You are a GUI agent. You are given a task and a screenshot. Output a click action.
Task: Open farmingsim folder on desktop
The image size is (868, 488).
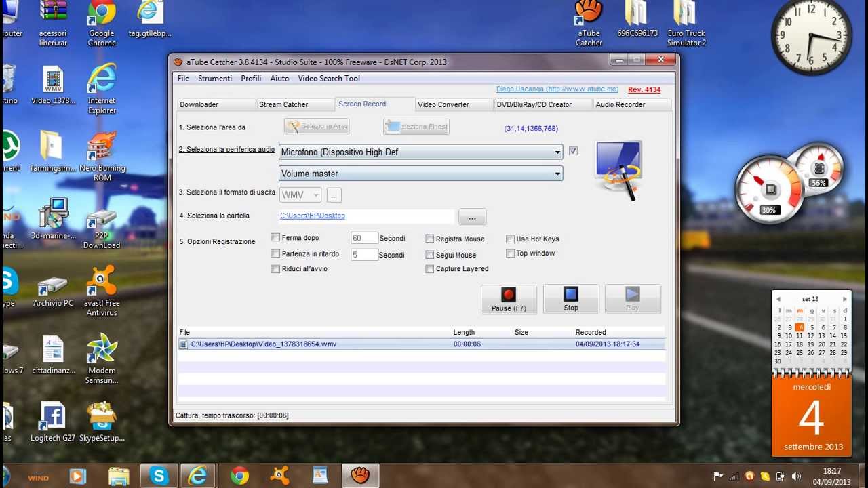53,150
